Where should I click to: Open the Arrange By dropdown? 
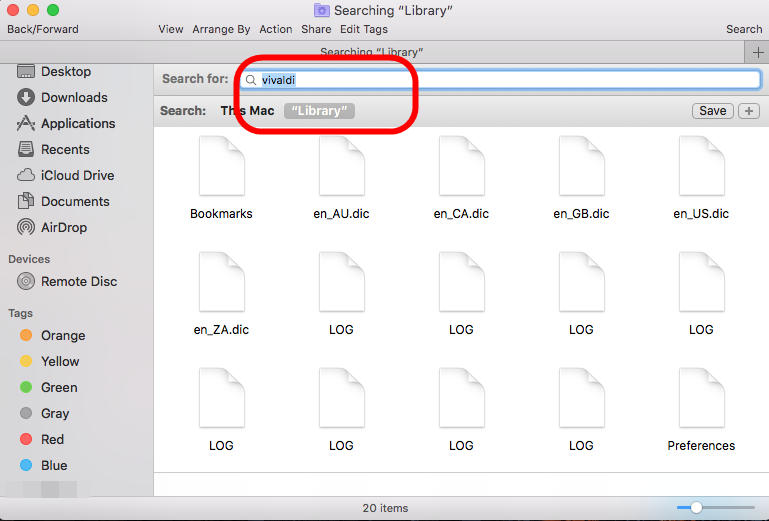(222, 29)
